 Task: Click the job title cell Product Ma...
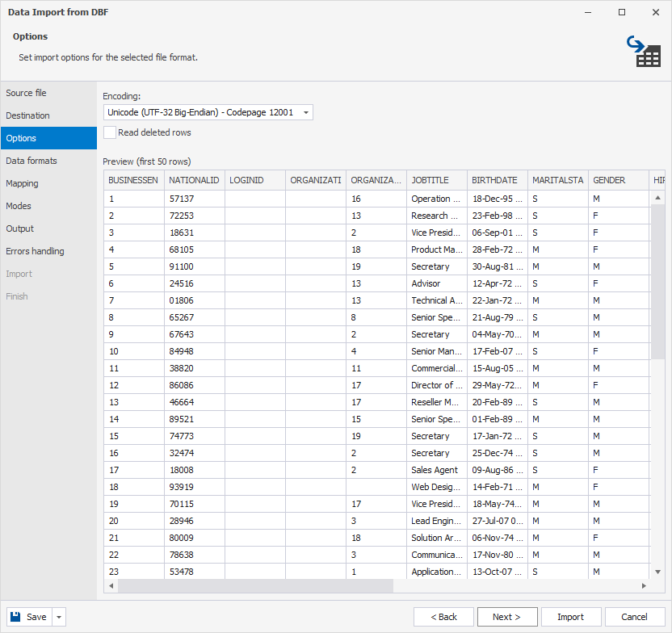pyautogui.click(x=437, y=249)
